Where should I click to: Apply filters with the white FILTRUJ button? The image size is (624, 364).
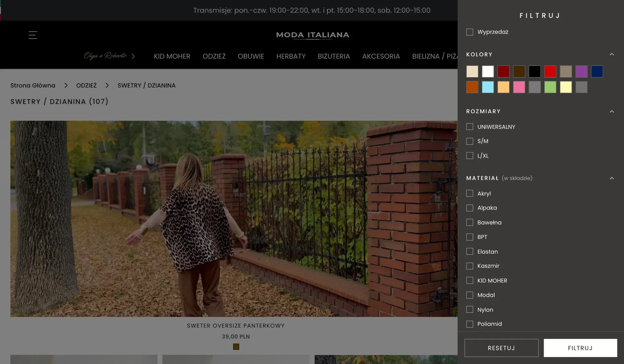580,348
